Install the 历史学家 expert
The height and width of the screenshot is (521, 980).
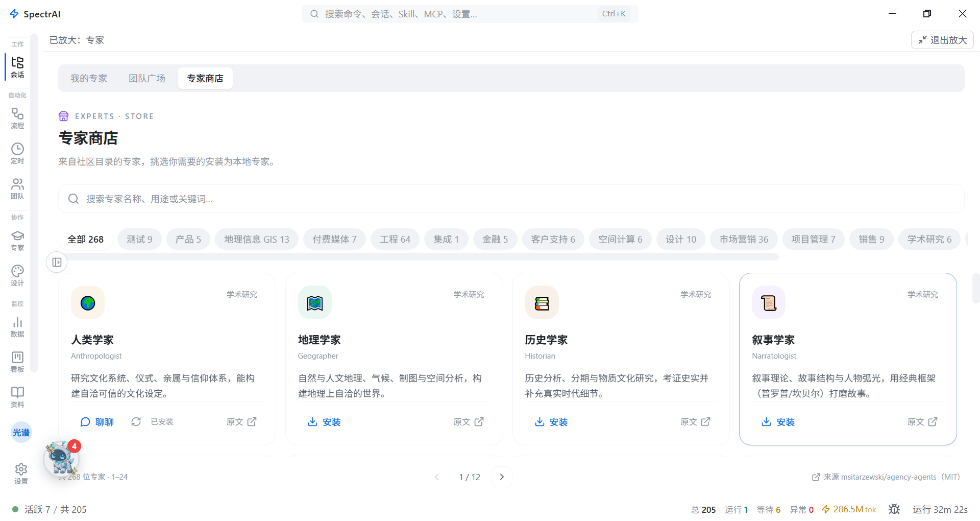551,422
